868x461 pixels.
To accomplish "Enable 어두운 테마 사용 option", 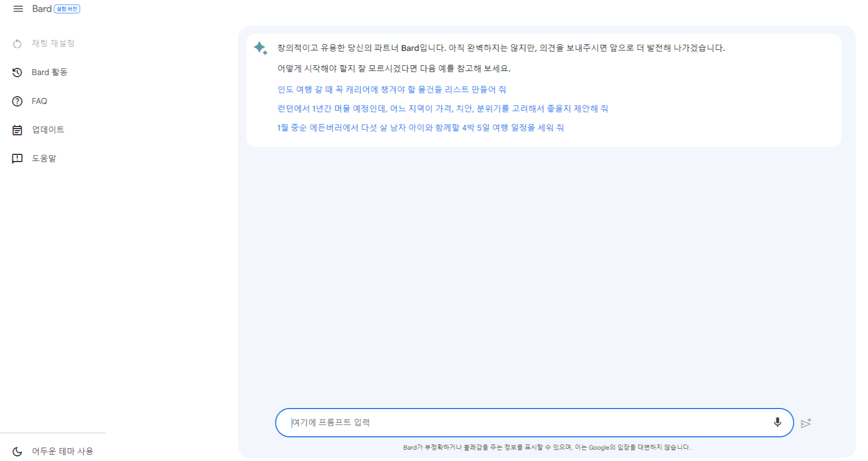I will (x=62, y=451).
